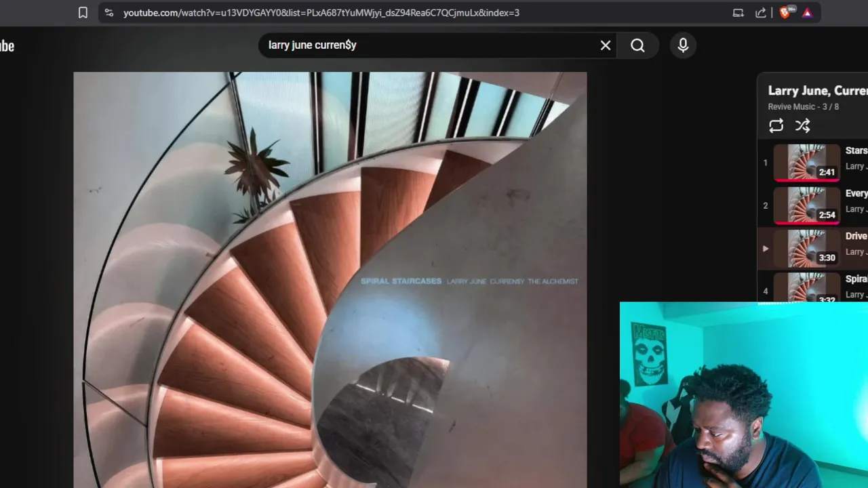Click the 'Stars' playlist track title

(856, 150)
